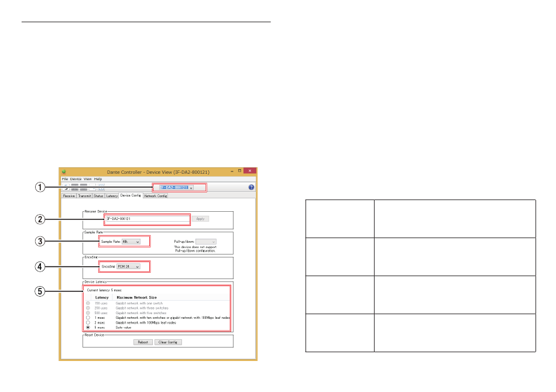Click the Dante Controller logo in title bar
The image size is (556, 392).
64,172
